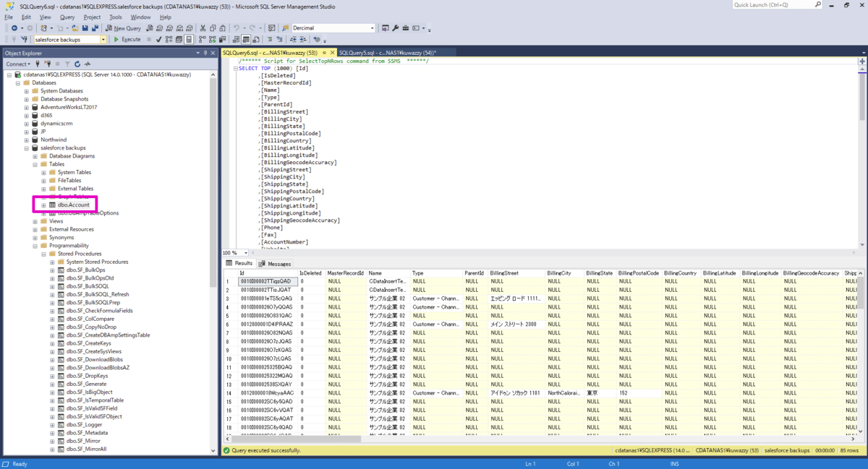Collapse the Stored Procedures folder
The height and width of the screenshot is (469, 868).
[43, 254]
